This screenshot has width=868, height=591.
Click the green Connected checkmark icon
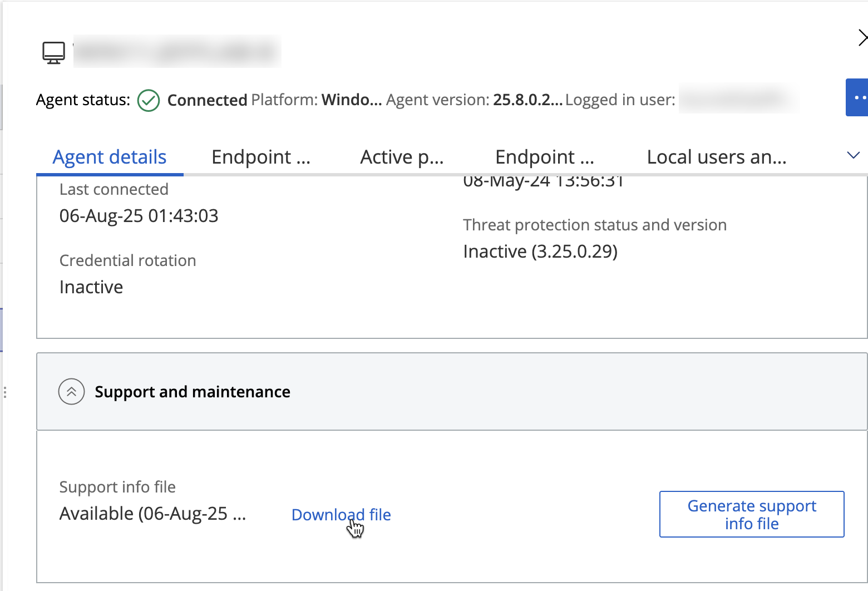click(149, 101)
